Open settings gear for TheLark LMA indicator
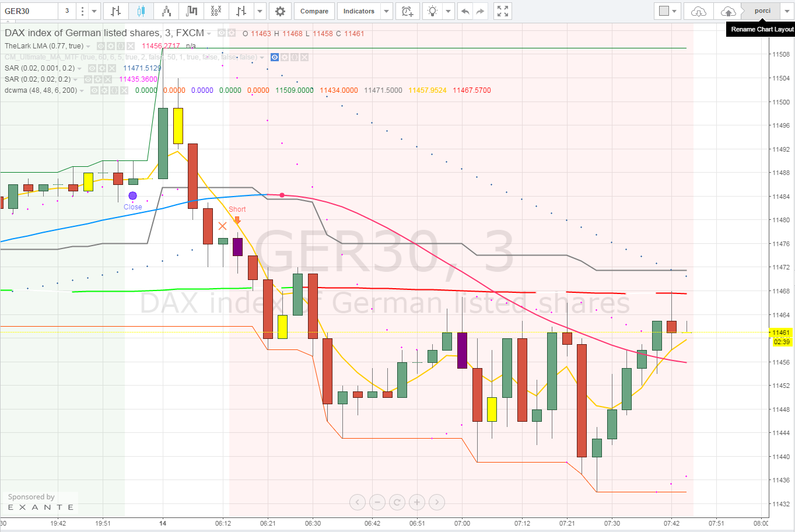795x532 pixels. (x=110, y=46)
